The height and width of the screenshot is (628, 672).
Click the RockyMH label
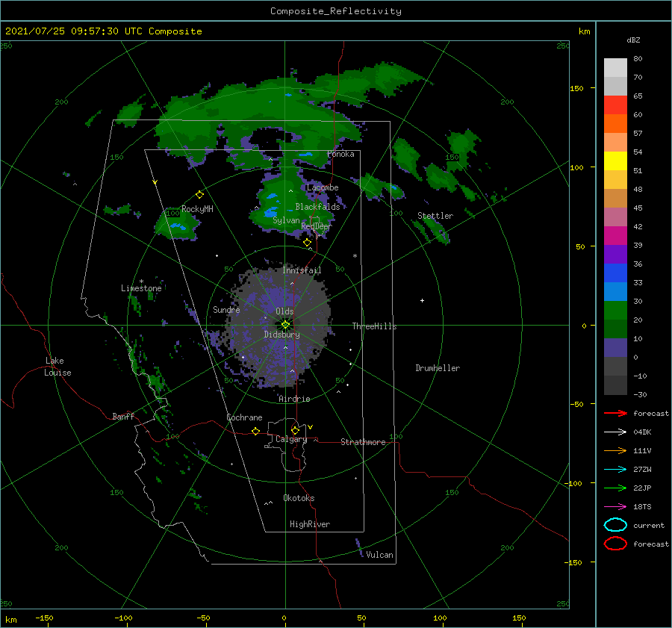tap(197, 209)
